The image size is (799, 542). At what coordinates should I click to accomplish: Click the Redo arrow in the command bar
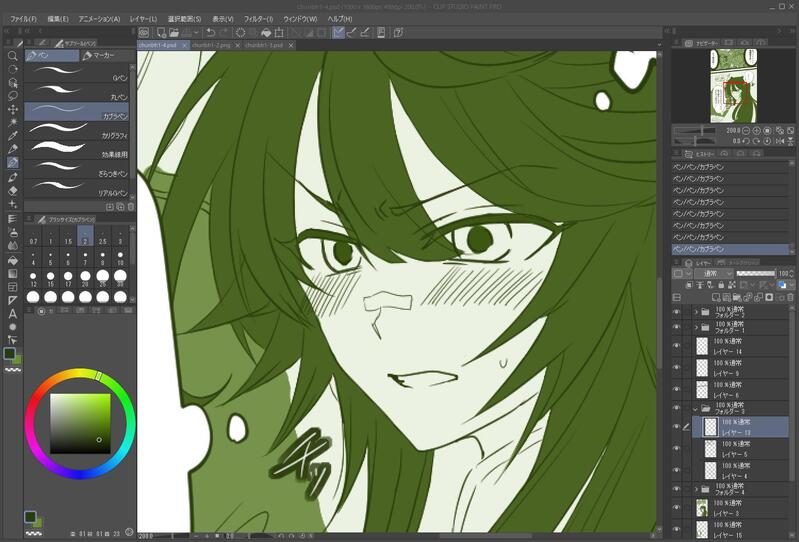pyautogui.click(x=224, y=33)
